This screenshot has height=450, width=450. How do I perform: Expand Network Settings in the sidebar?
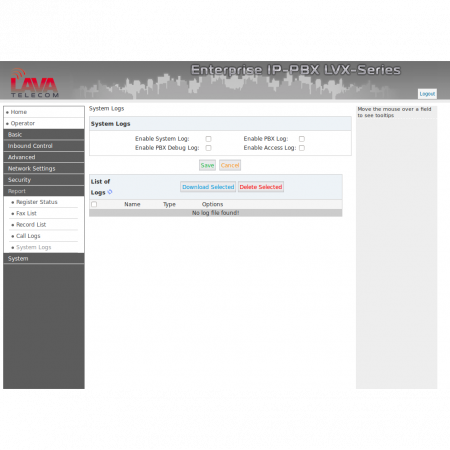click(44, 168)
